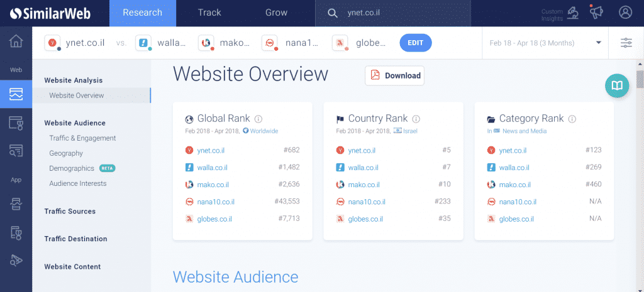Viewport: 644px width, 292px height.
Task: Click the Country Rank info icon
Action: click(416, 119)
